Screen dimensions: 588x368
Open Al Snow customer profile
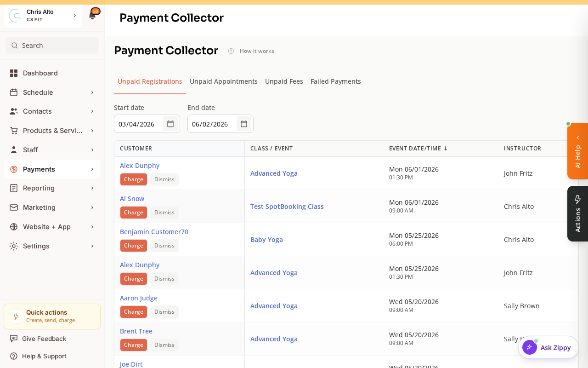coord(132,199)
